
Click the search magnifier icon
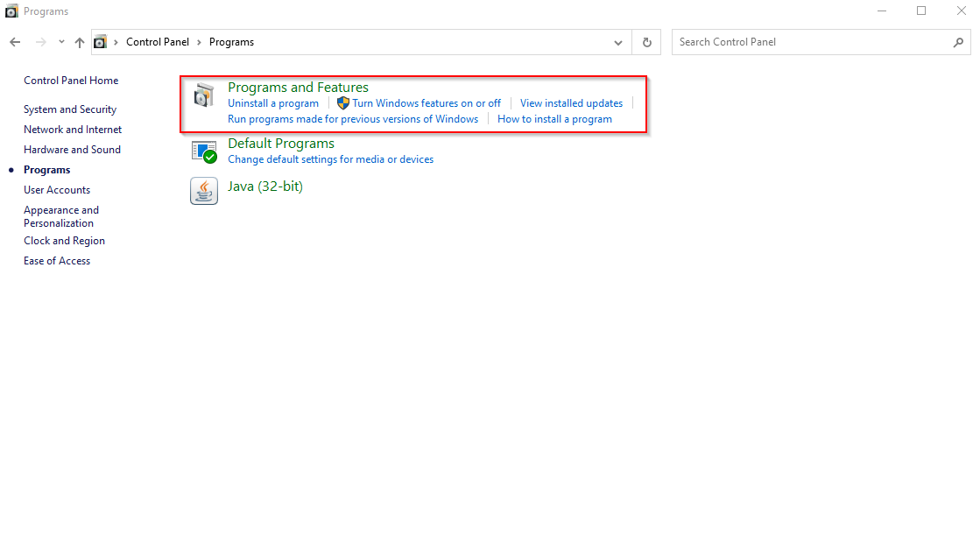point(958,43)
